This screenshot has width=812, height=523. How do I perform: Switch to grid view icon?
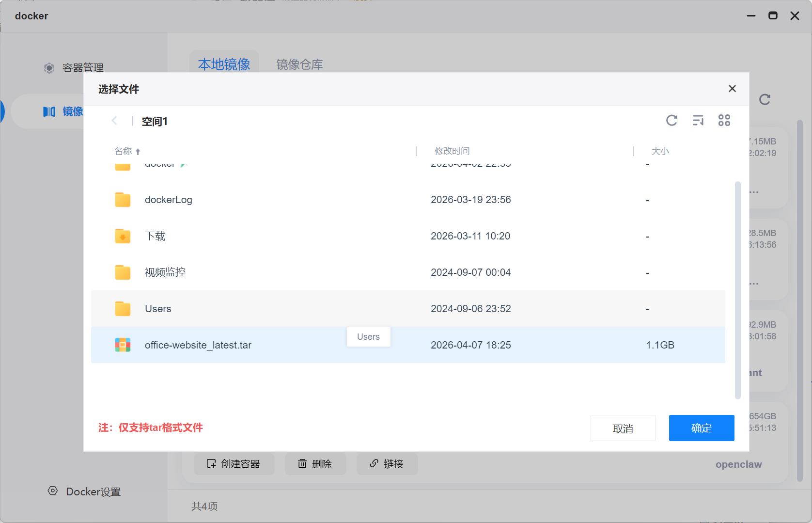724,121
